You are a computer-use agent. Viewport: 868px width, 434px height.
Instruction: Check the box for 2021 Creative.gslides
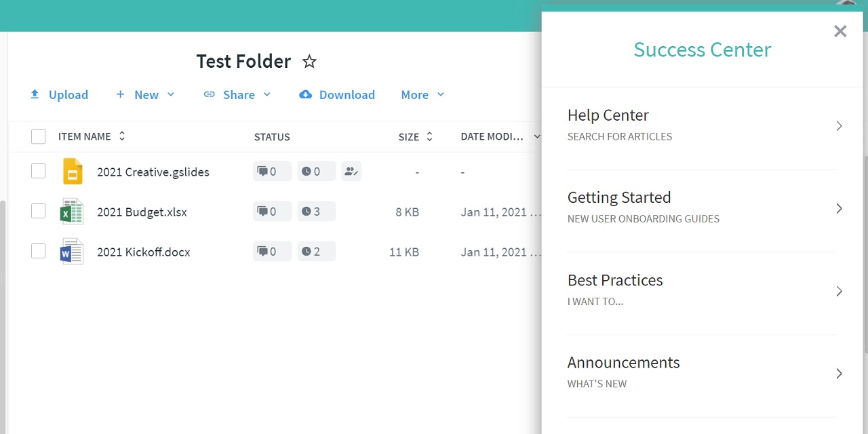[39, 172]
